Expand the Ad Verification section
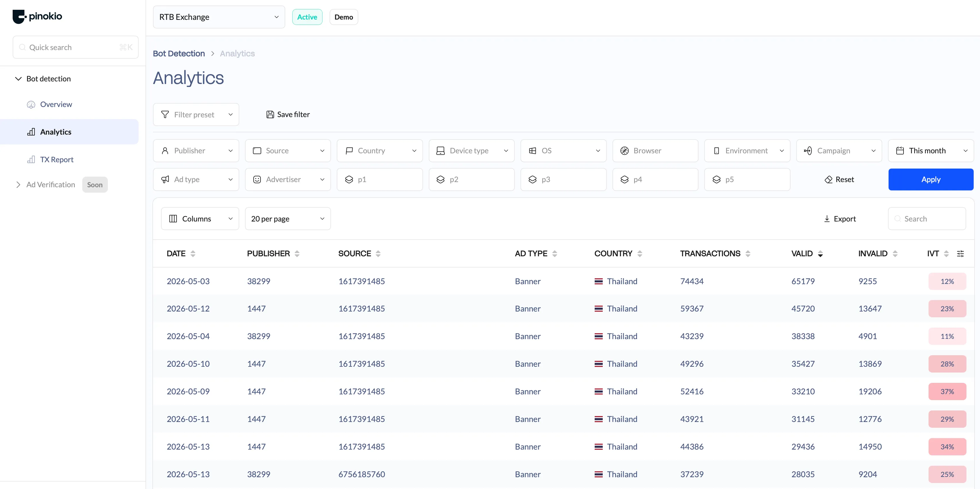 pyautogui.click(x=18, y=185)
